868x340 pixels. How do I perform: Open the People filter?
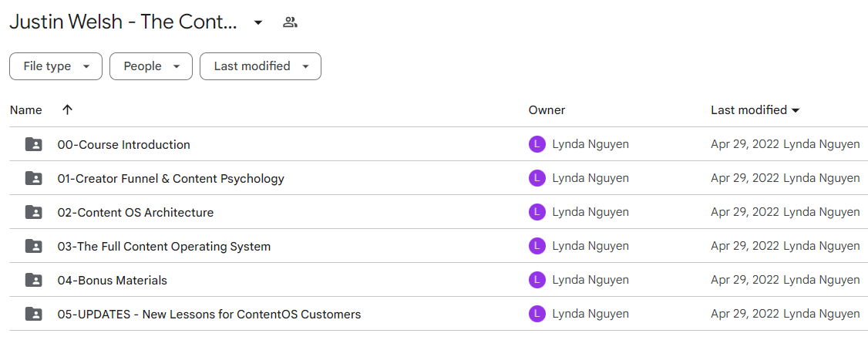151,66
